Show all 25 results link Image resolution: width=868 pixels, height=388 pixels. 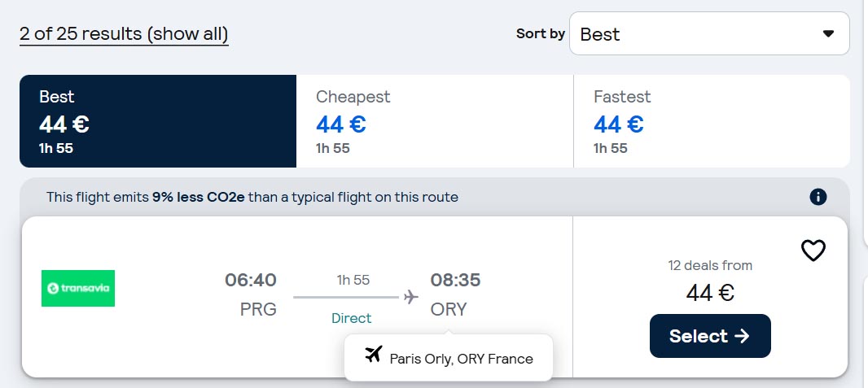[x=124, y=34]
